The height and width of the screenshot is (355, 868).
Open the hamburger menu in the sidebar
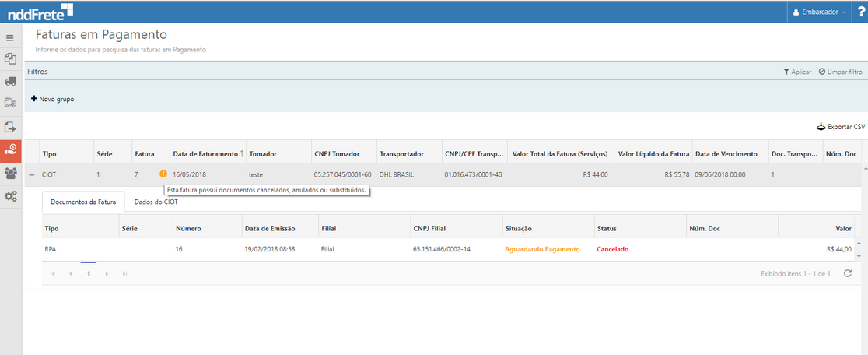(10, 37)
